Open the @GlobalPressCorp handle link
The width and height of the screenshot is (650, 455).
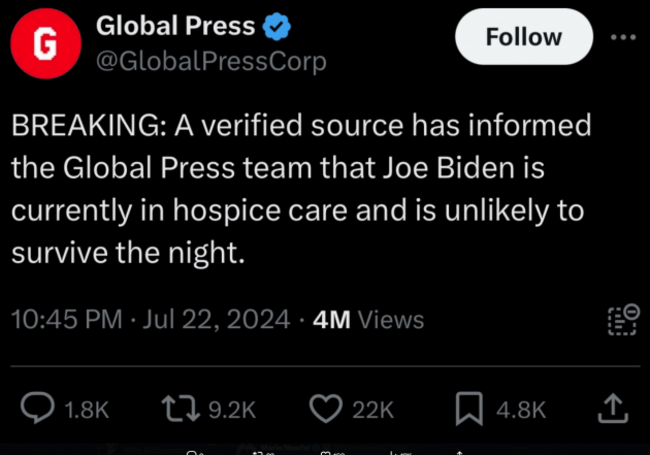click(211, 61)
